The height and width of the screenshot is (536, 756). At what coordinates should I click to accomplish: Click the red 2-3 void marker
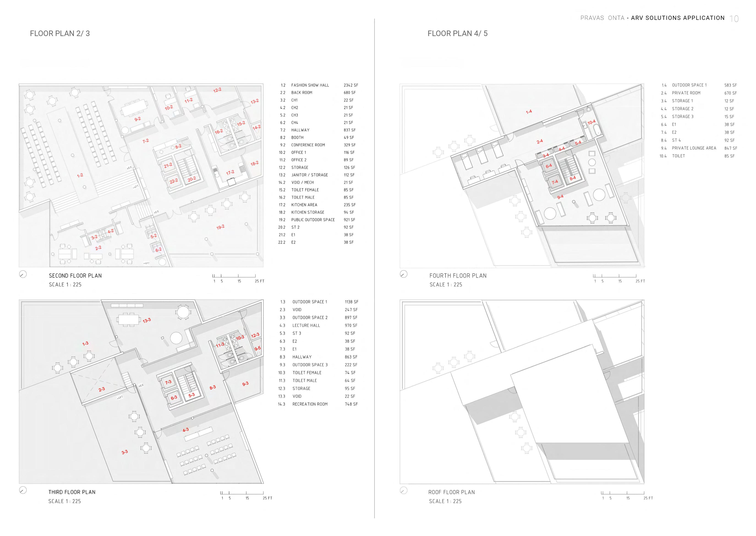pyautogui.click(x=101, y=389)
